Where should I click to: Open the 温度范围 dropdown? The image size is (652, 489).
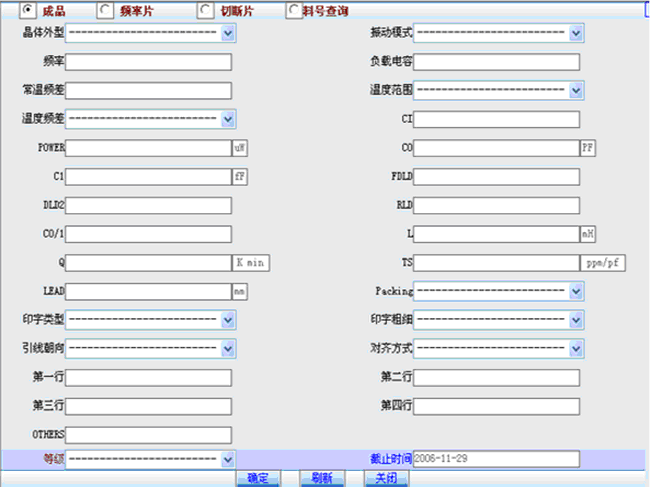499,90
